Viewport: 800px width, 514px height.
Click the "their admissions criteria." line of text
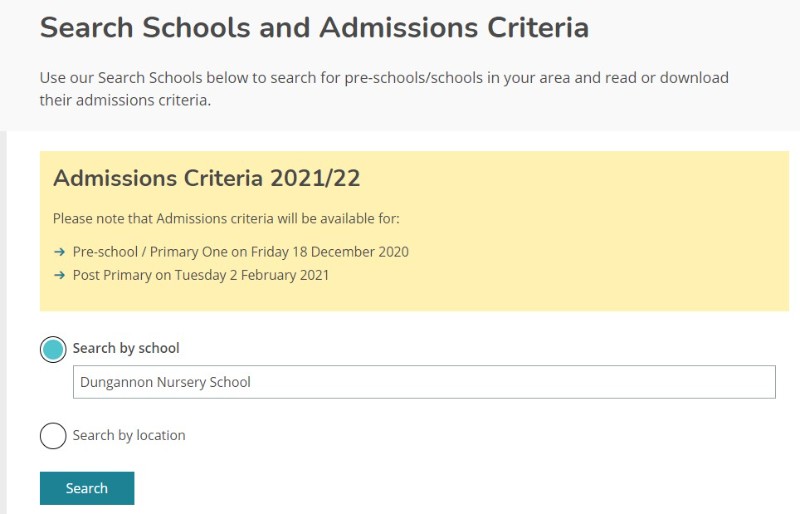point(125,100)
